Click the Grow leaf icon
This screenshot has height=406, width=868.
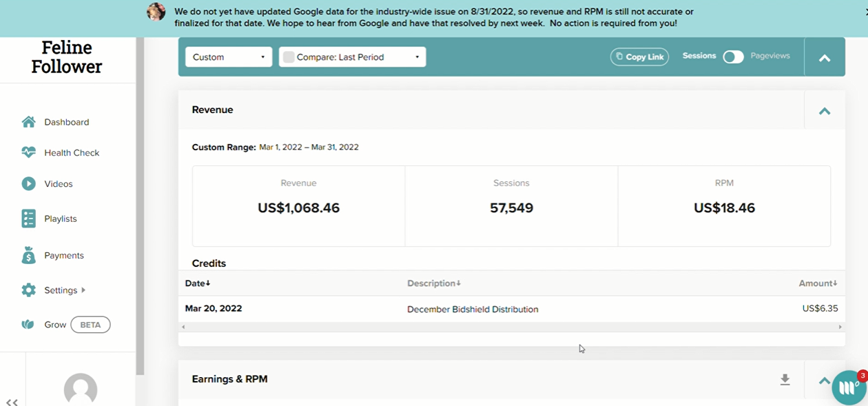pyautogui.click(x=28, y=325)
